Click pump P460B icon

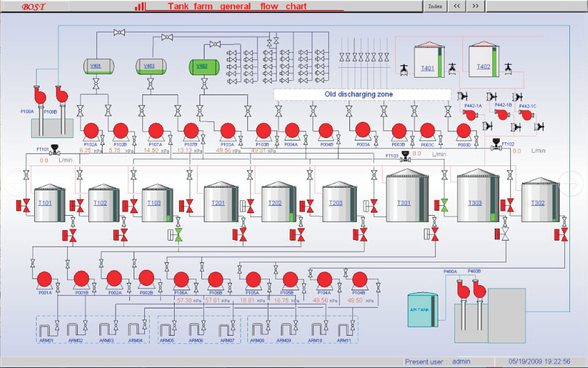tap(479, 290)
